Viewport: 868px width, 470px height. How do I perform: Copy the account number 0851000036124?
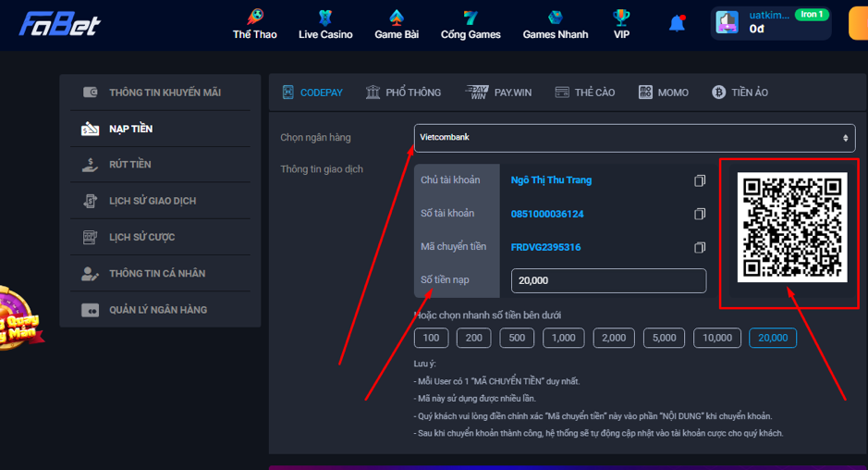(700, 214)
